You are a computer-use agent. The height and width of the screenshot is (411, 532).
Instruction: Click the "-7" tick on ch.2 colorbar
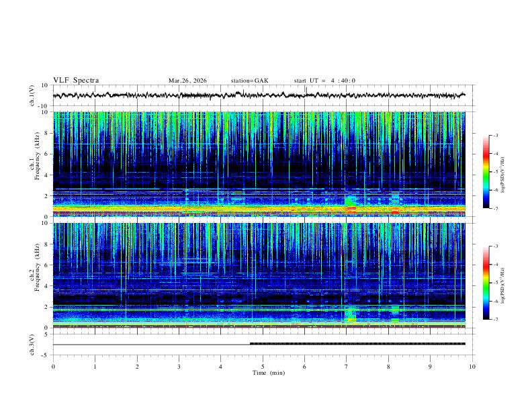[495, 319]
